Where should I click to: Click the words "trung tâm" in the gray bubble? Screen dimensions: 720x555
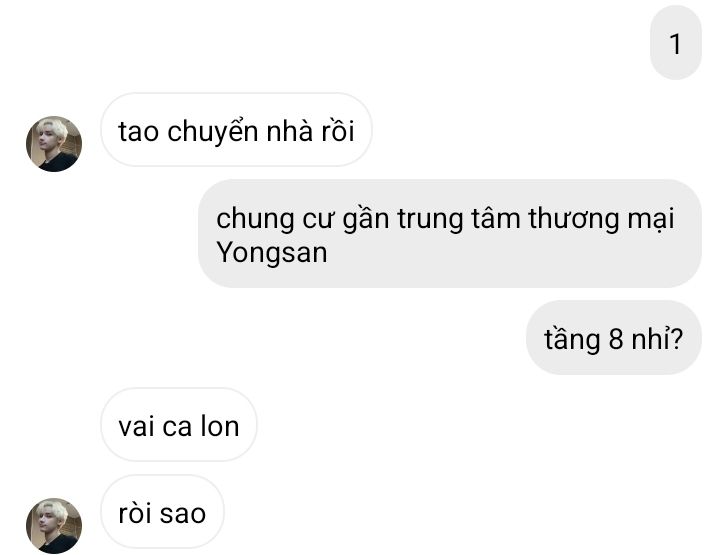(x=459, y=219)
